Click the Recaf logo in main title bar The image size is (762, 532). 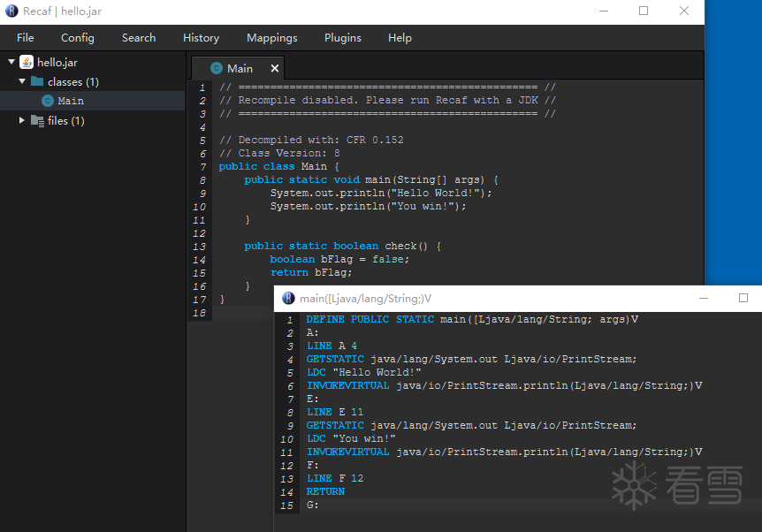pos(11,11)
